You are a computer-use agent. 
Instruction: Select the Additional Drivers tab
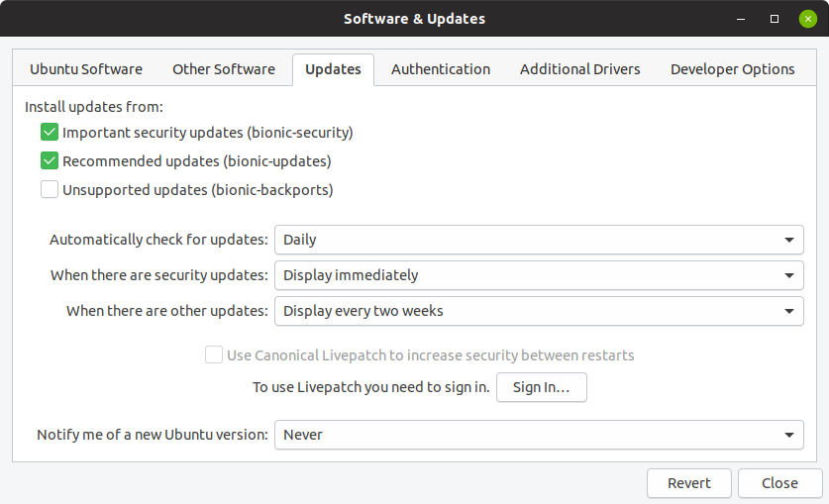click(580, 69)
